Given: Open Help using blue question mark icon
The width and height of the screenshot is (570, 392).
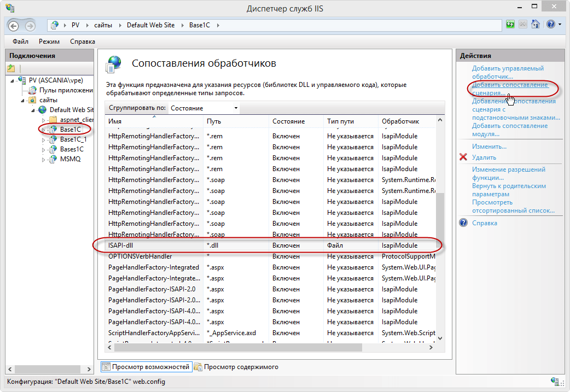Looking at the screenshot, I should coord(549,25).
